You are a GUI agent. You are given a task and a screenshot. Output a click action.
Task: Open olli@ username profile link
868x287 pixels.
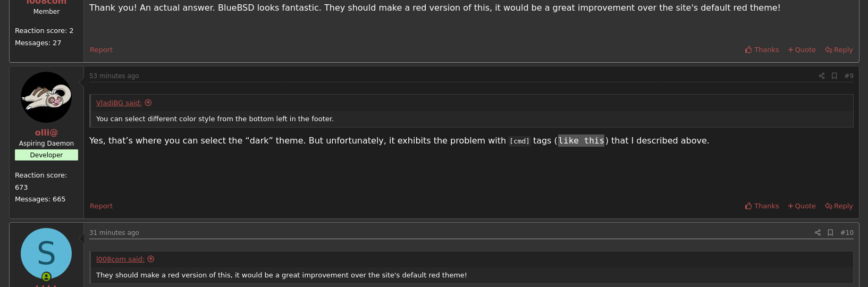(46, 133)
